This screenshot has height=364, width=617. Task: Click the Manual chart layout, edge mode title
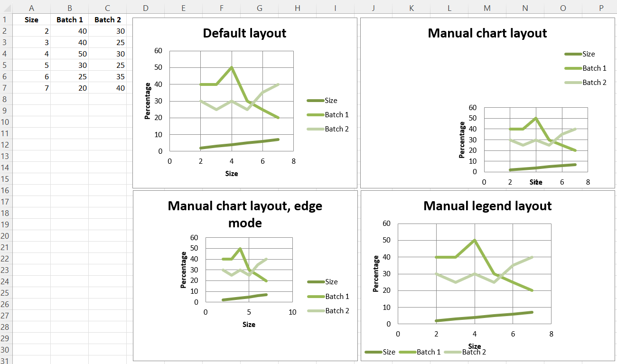pyautogui.click(x=245, y=215)
